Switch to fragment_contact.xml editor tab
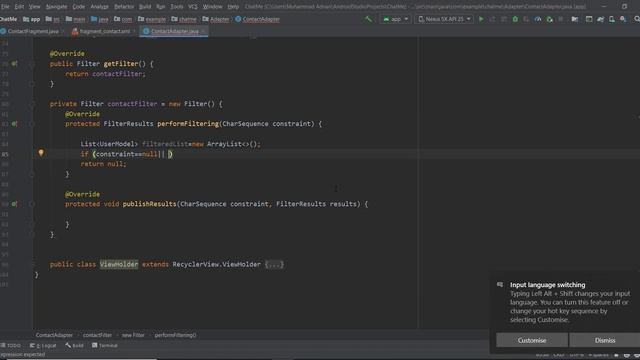 click(x=104, y=31)
